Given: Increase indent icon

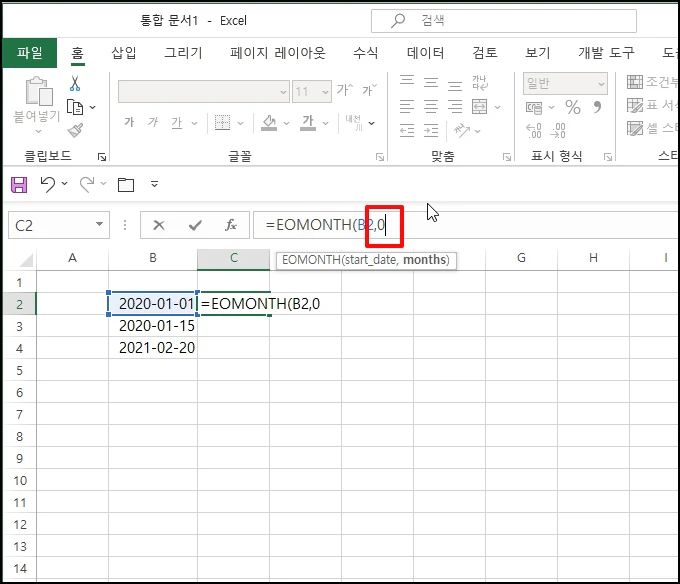Looking at the screenshot, I should [x=431, y=131].
